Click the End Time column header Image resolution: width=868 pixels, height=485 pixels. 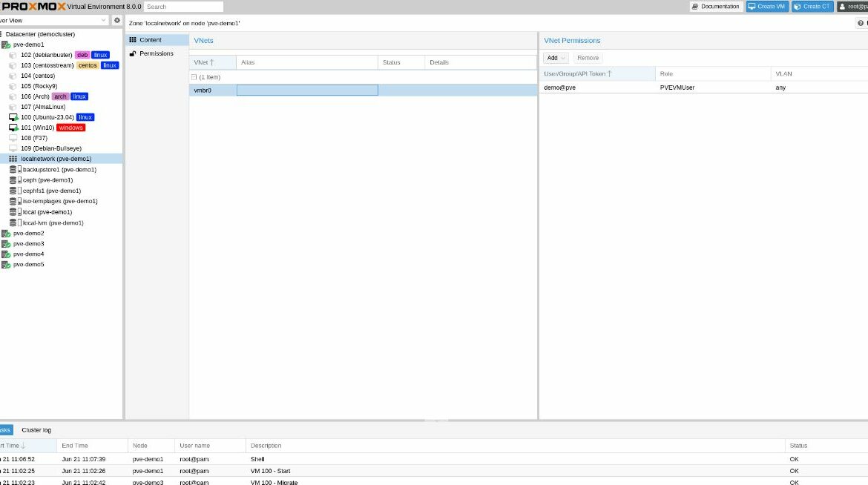pos(93,446)
